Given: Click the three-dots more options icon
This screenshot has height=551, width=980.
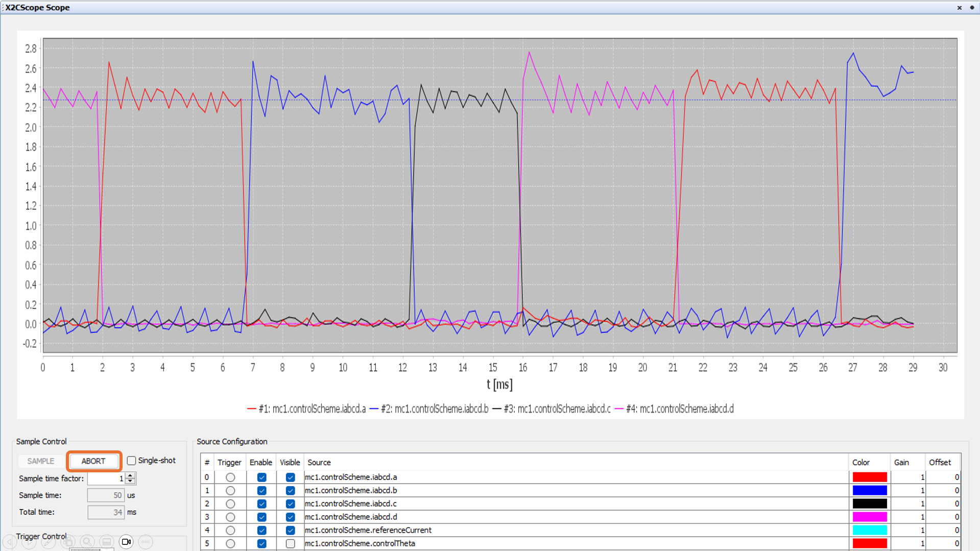Looking at the screenshot, I should [146, 542].
